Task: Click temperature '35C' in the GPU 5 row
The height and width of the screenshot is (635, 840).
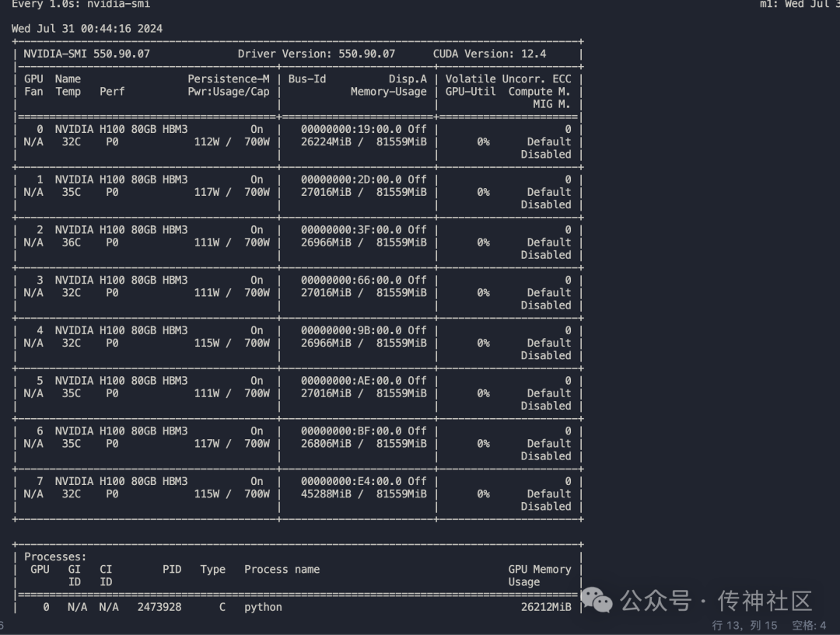Action: (x=72, y=394)
